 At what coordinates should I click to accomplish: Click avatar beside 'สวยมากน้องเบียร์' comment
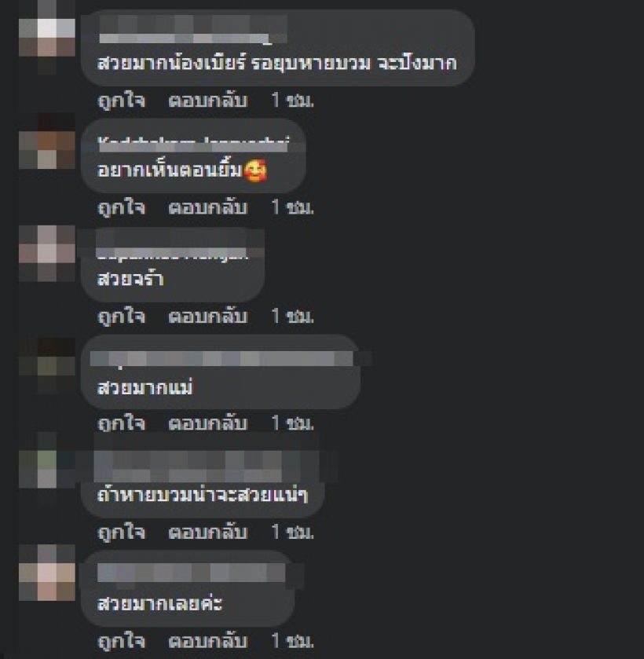click(47, 38)
